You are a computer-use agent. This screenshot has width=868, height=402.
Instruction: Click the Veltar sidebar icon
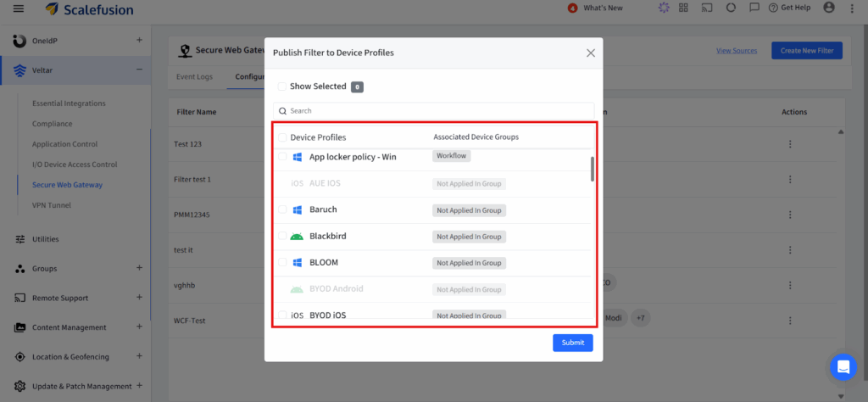(19, 70)
